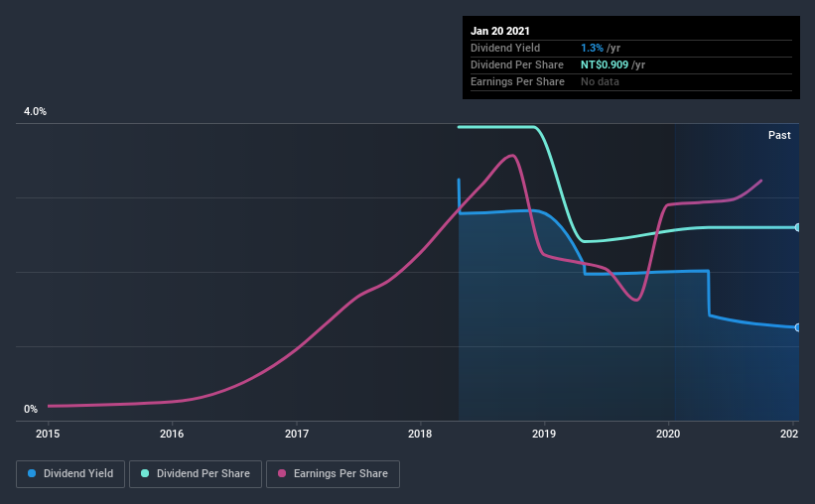The width and height of the screenshot is (815, 504).
Task: Click the Past region label
Action: pyautogui.click(x=779, y=136)
